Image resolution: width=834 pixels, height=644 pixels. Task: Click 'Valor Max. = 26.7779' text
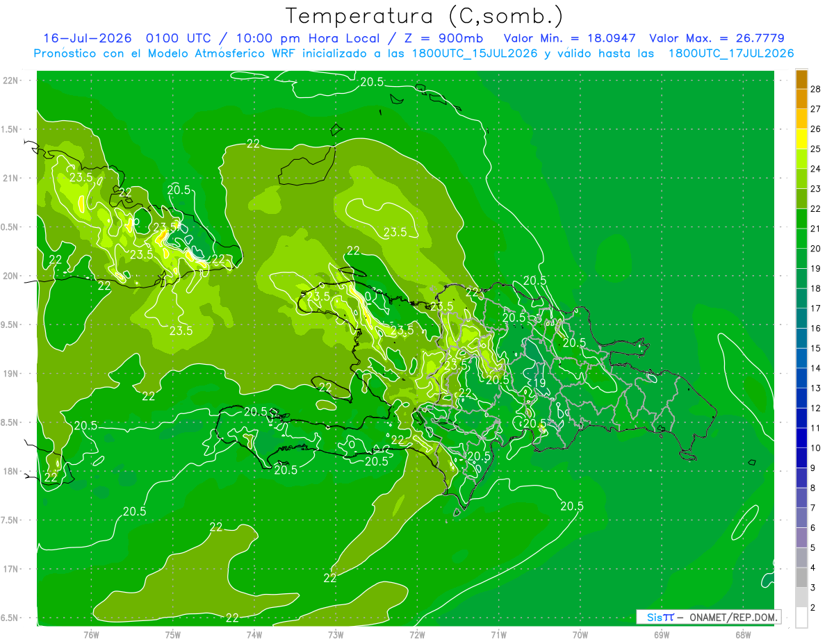click(717, 38)
